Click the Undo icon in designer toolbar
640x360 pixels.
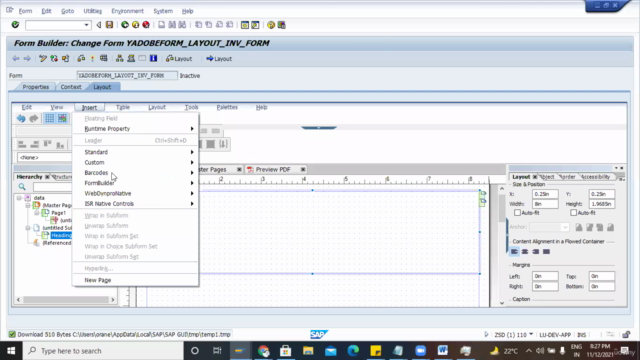click(21, 118)
